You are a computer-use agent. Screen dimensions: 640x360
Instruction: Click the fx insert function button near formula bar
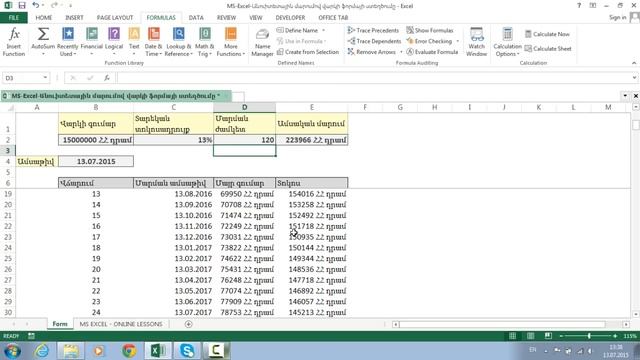(x=107, y=78)
